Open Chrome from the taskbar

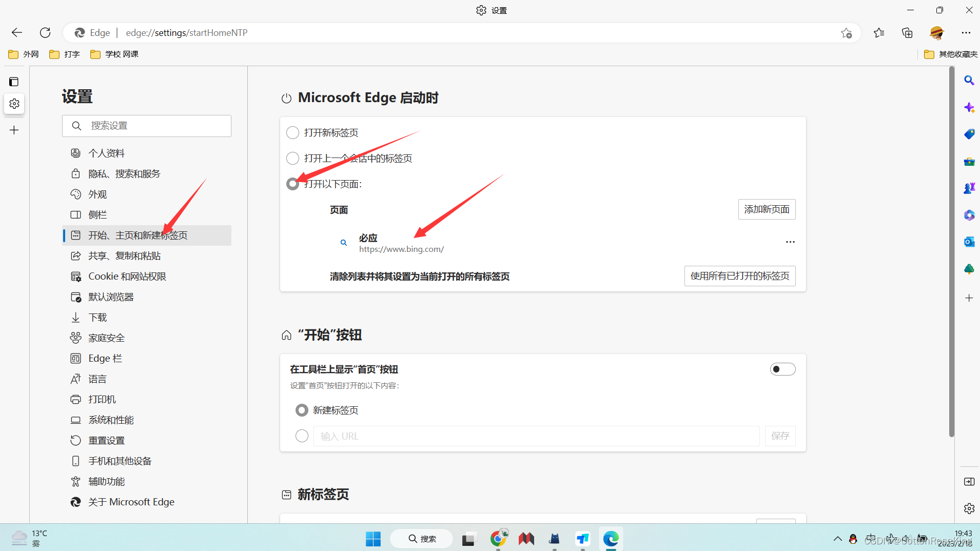[498, 539]
